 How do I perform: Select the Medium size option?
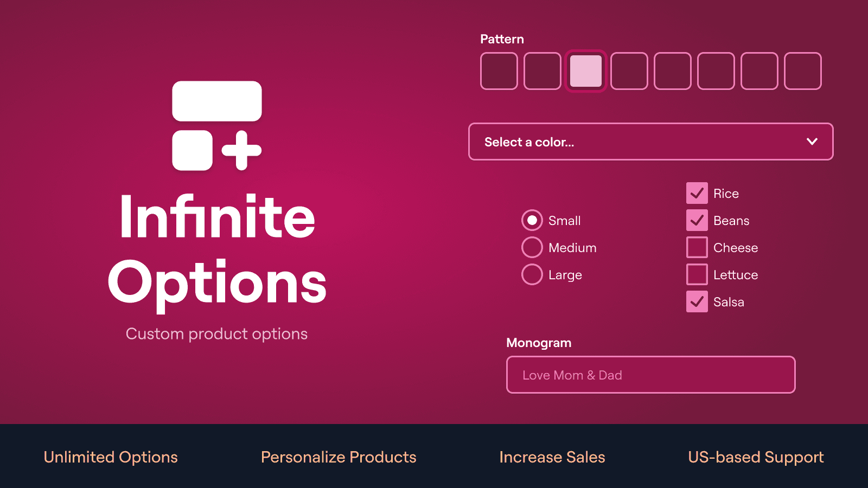tap(532, 247)
